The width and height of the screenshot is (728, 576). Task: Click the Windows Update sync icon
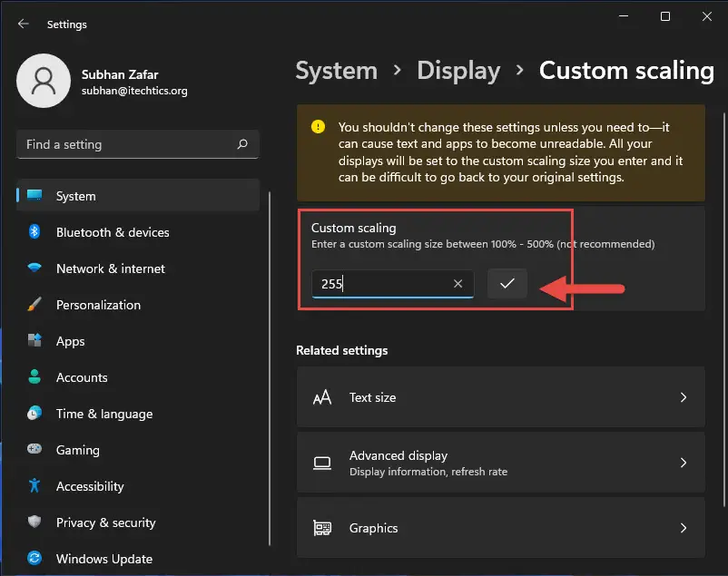coord(34,558)
